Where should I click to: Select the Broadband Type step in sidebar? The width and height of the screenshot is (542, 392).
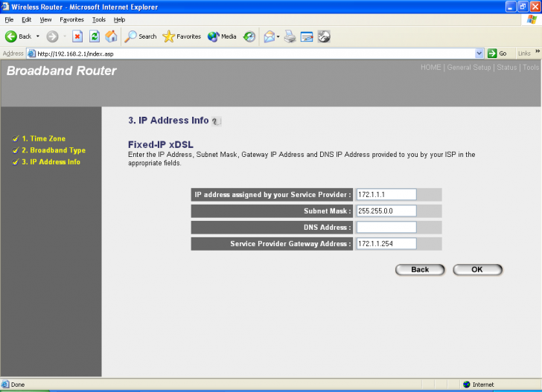[x=53, y=150]
